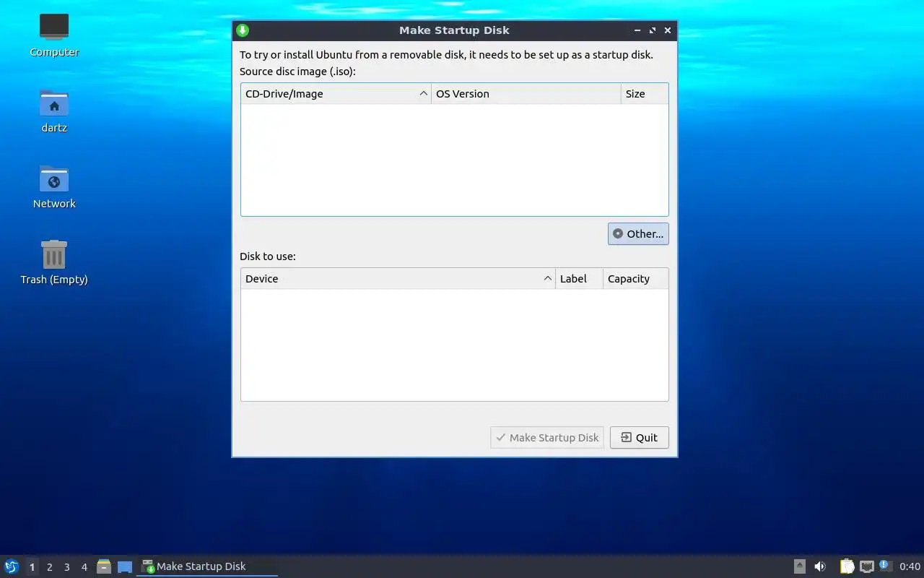924x578 pixels.
Task: Open the network connection tray icon
Action: coord(867,566)
